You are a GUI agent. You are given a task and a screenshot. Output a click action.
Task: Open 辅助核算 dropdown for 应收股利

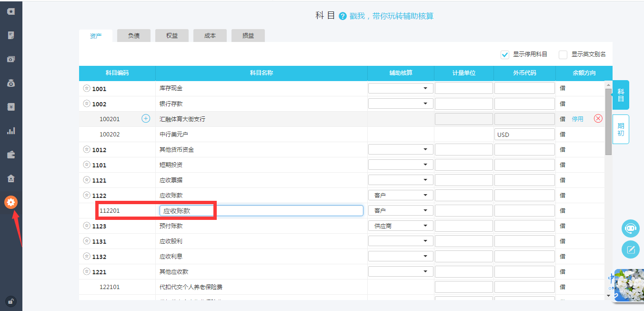point(401,241)
